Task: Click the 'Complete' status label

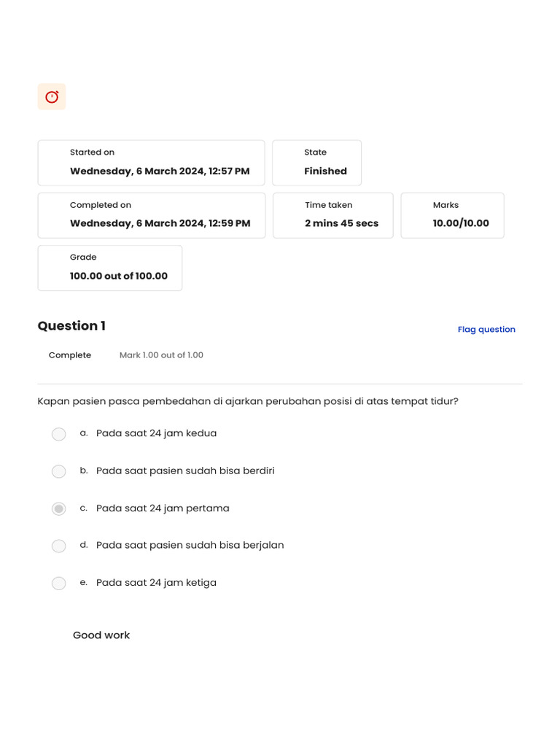Action: [70, 355]
